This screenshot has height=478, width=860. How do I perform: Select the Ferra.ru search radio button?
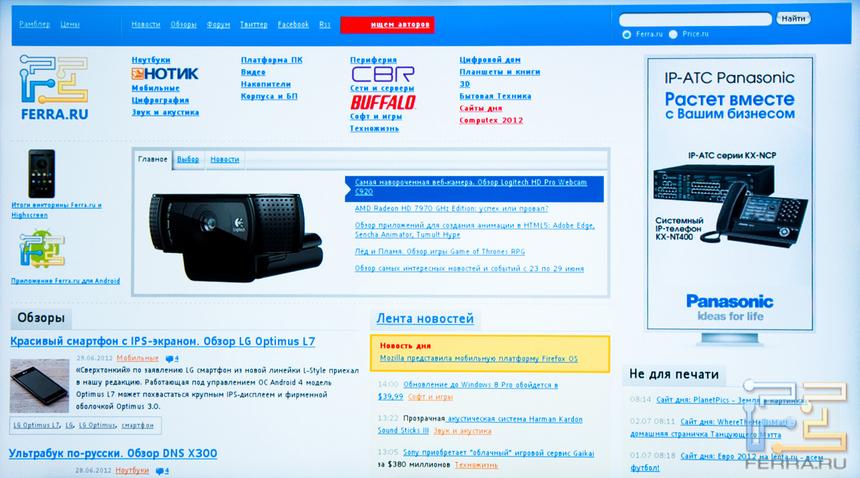(x=626, y=35)
